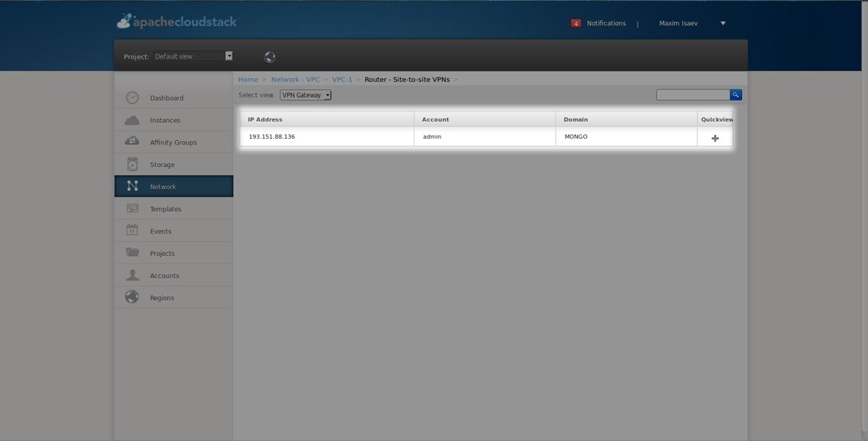The width and height of the screenshot is (868, 441).
Task: Click the Network icon in sidebar
Action: [x=132, y=187]
